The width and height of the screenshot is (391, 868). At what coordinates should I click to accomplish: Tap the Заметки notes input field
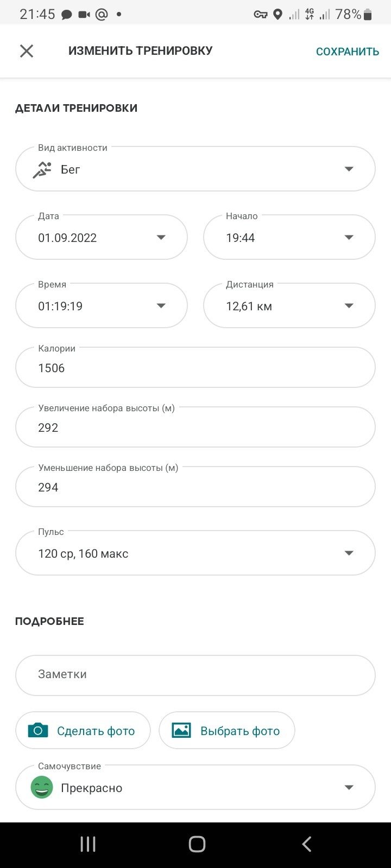coord(195,675)
